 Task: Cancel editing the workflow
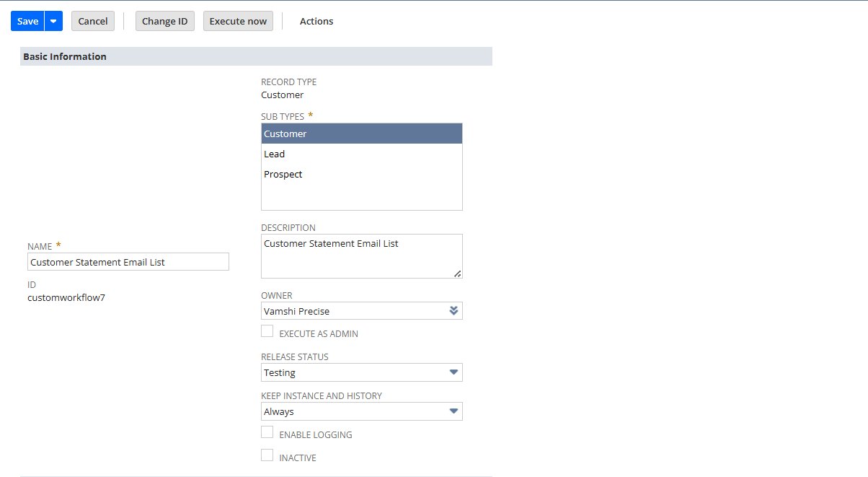tap(92, 21)
